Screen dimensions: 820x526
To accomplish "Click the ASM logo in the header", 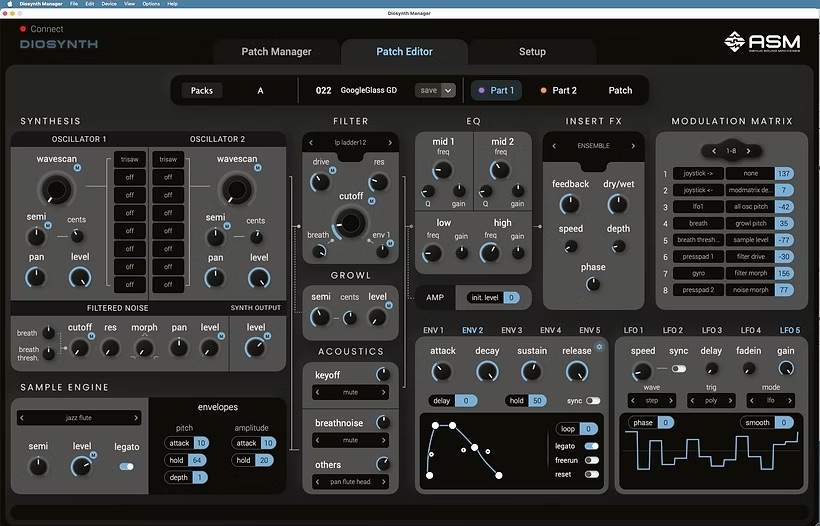I will (762, 42).
